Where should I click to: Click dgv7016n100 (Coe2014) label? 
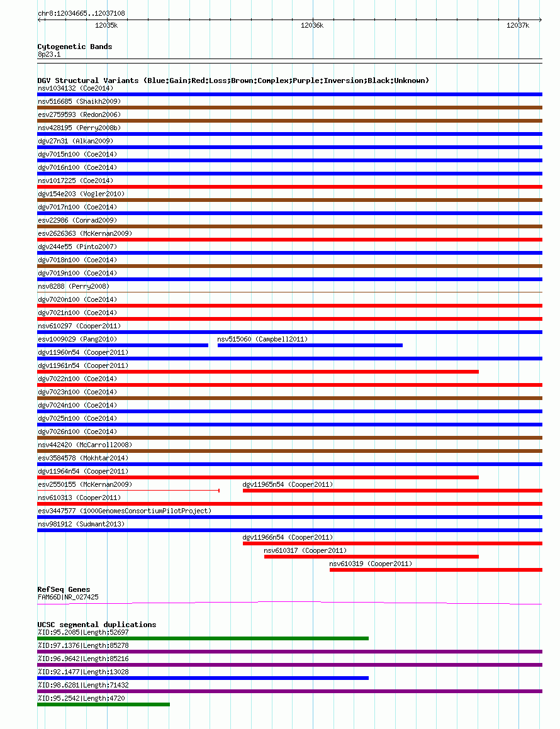[x=77, y=167]
